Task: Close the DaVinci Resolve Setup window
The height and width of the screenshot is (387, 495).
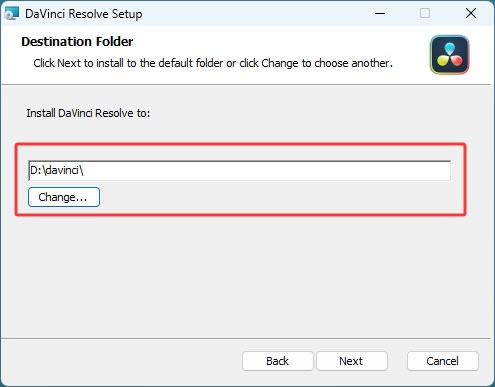Action: [x=471, y=14]
